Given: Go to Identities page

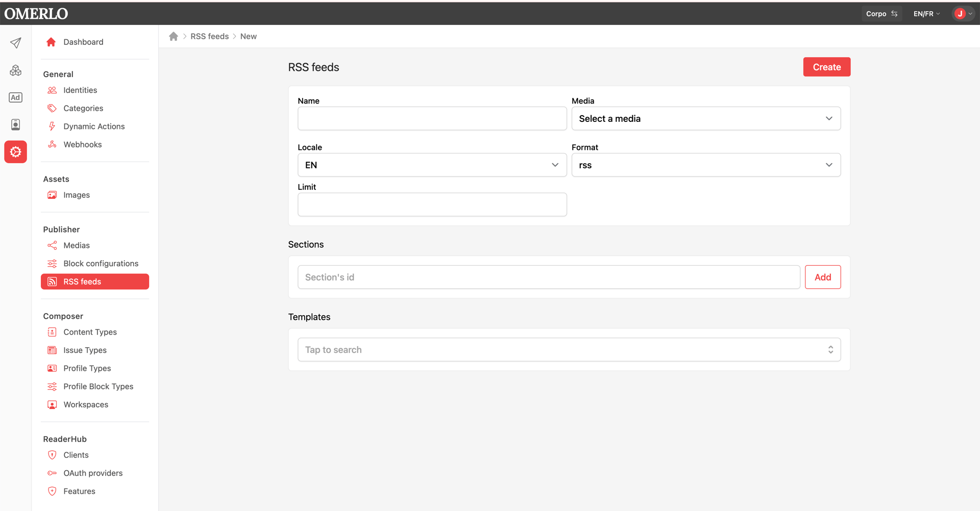Looking at the screenshot, I should tap(80, 90).
